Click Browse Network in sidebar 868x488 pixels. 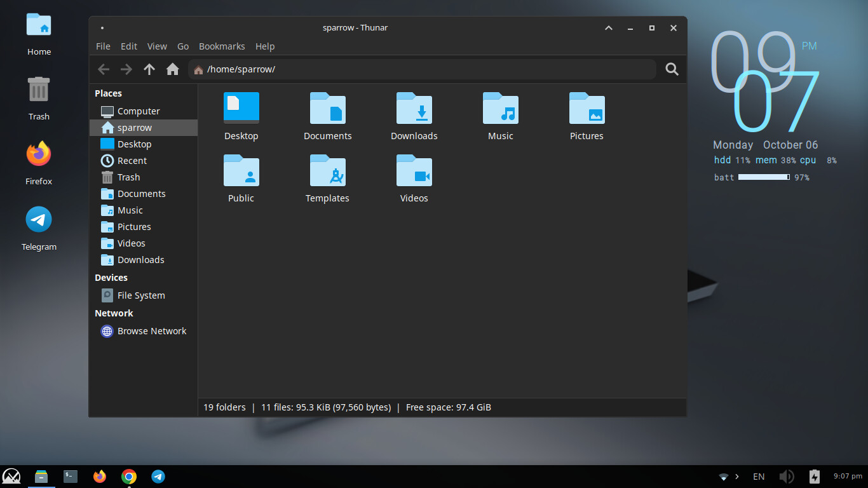[x=152, y=331]
